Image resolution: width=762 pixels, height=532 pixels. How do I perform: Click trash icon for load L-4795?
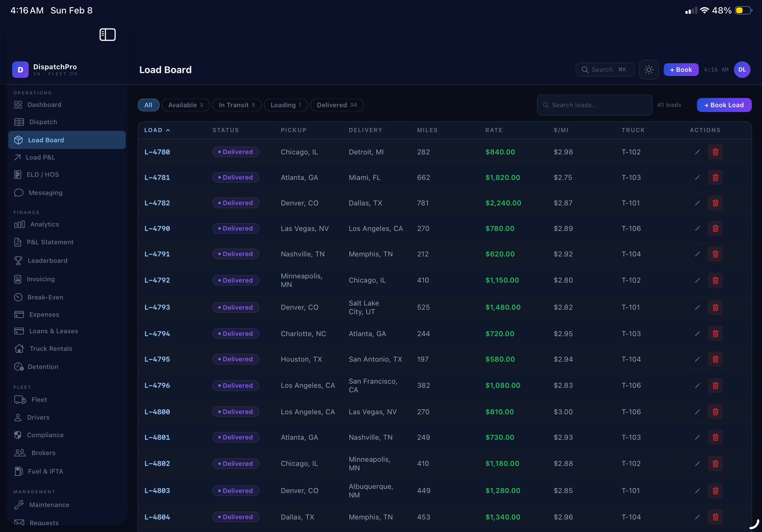[715, 359]
